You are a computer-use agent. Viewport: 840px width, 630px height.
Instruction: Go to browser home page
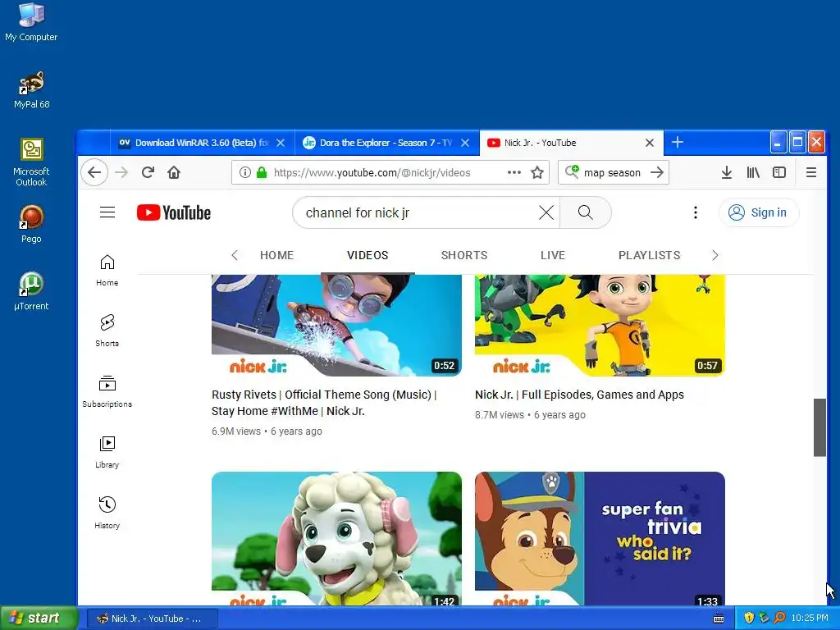pyautogui.click(x=174, y=172)
